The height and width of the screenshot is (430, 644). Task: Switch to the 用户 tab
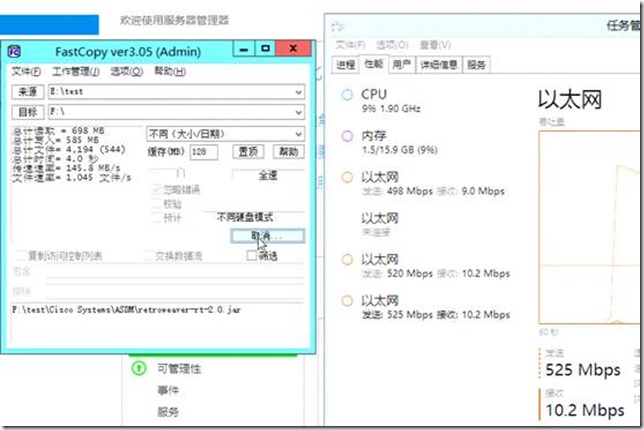pyautogui.click(x=401, y=64)
